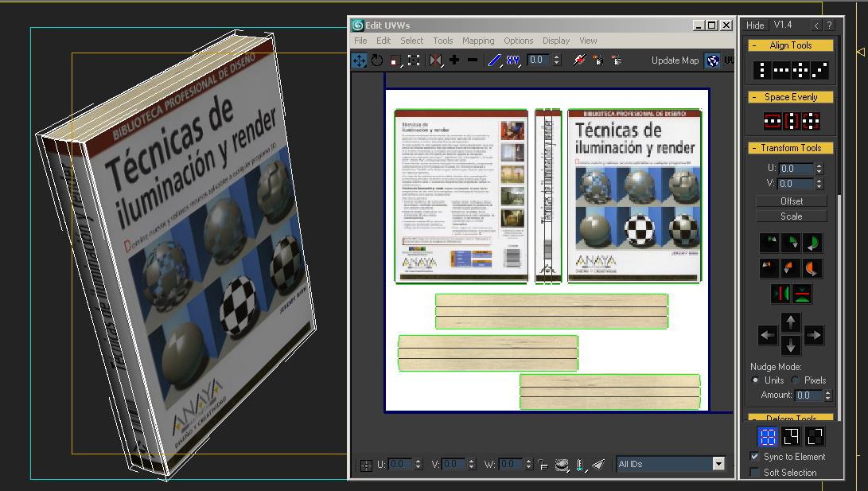
Task: Click the question mark help button
Action: point(829,25)
